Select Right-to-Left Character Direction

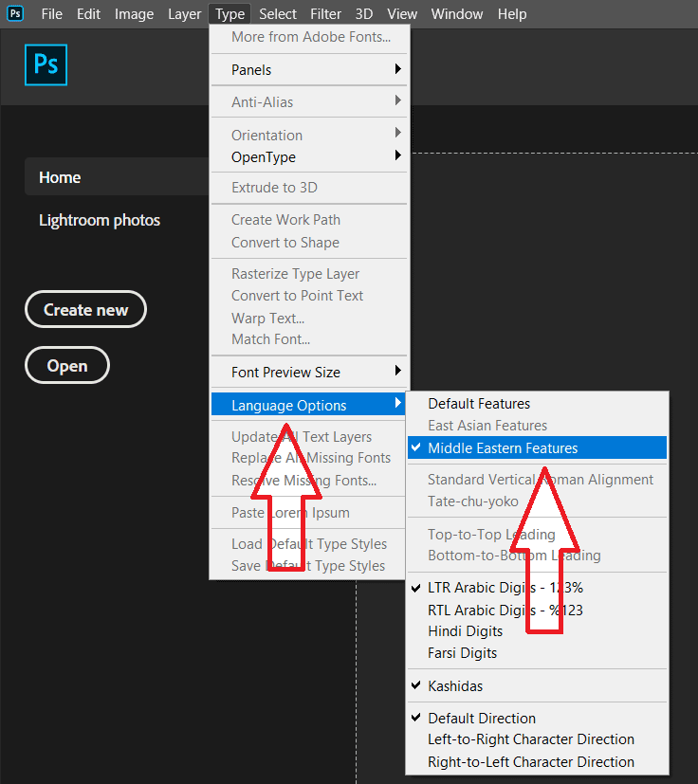(538, 762)
